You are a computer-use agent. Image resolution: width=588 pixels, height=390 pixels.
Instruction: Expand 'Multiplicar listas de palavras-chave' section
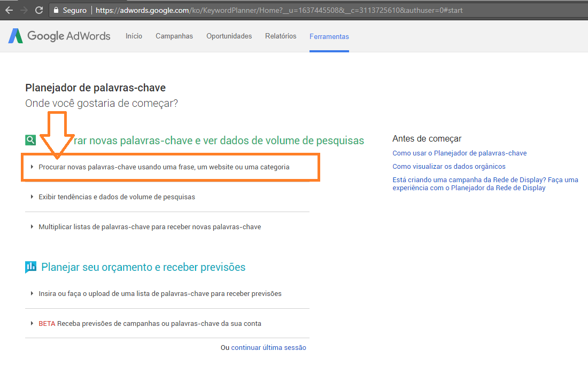point(150,227)
